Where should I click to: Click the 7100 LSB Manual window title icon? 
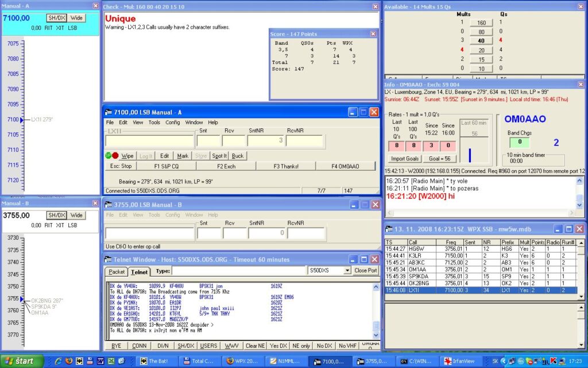109,112
